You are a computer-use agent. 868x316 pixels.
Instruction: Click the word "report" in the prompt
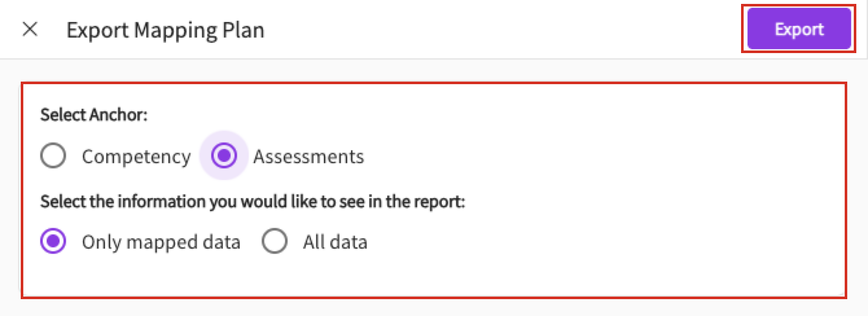tap(439, 201)
